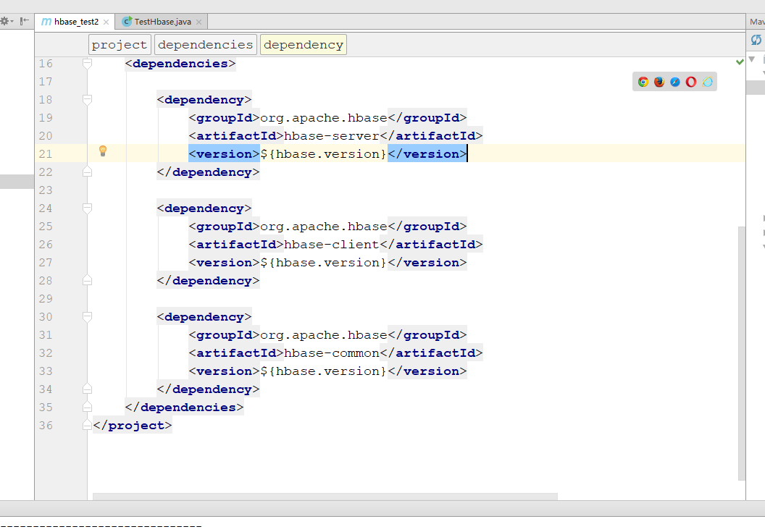Click the opening <dependencies> tag on line 16

click(180, 64)
